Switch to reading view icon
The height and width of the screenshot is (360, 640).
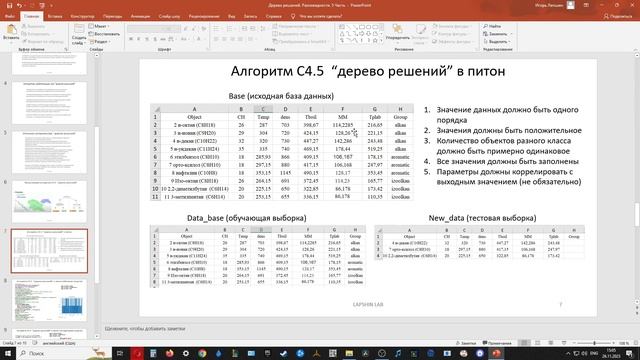pyautogui.click(x=551, y=343)
